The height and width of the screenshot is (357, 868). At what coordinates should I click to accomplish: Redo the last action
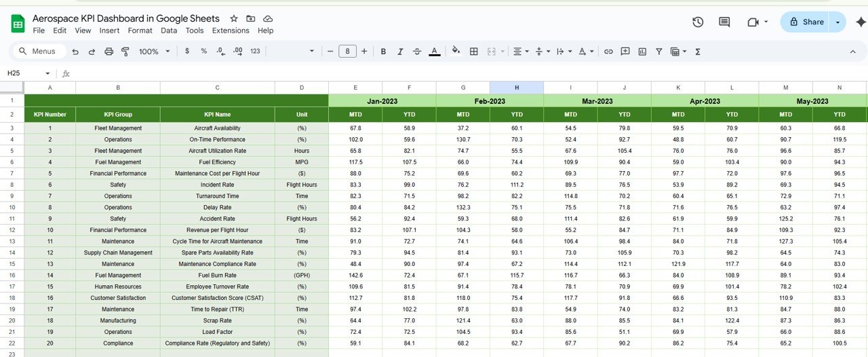pyautogui.click(x=92, y=52)
